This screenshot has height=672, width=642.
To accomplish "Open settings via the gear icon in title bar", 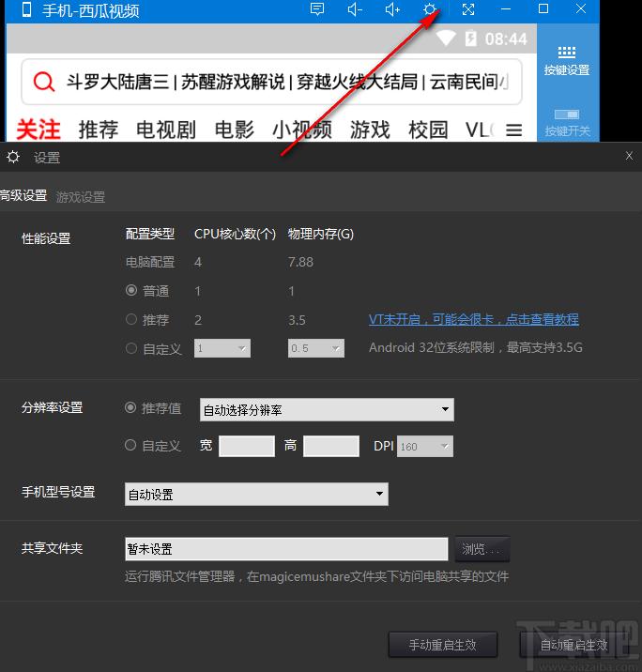I will (x=430, y=9).
